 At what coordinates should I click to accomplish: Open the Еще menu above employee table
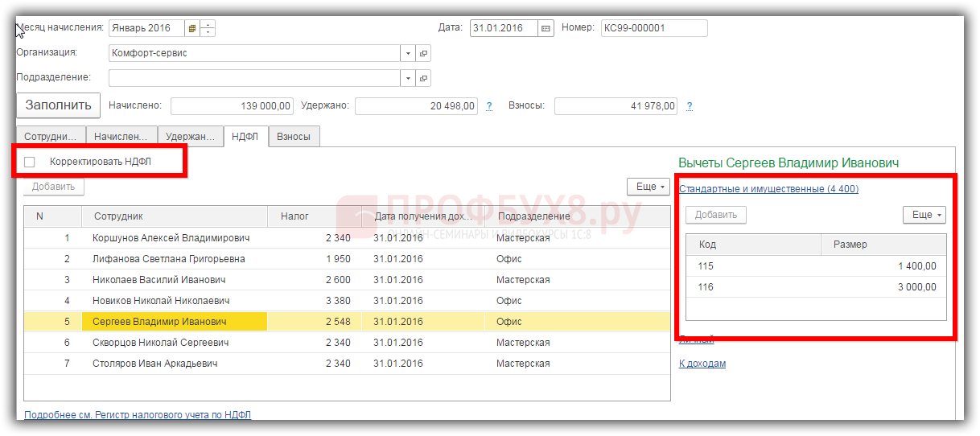coord(648,187)
